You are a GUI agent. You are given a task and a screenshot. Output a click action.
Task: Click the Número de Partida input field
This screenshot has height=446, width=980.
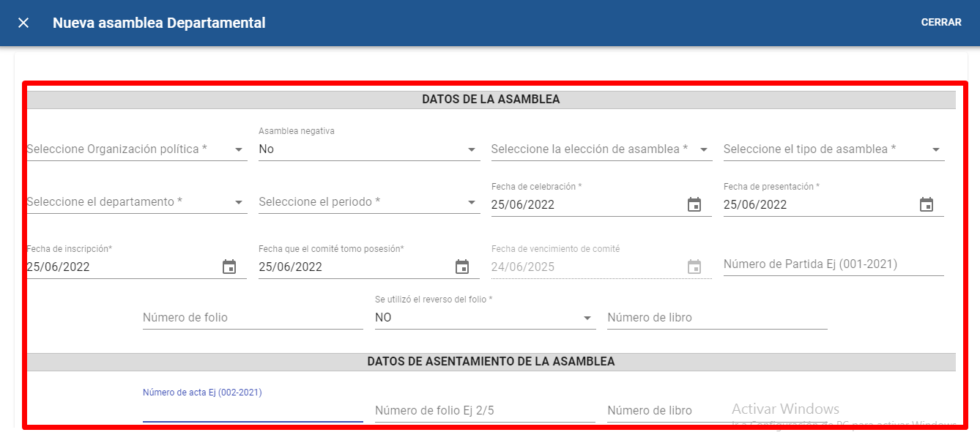coord(833,264)
